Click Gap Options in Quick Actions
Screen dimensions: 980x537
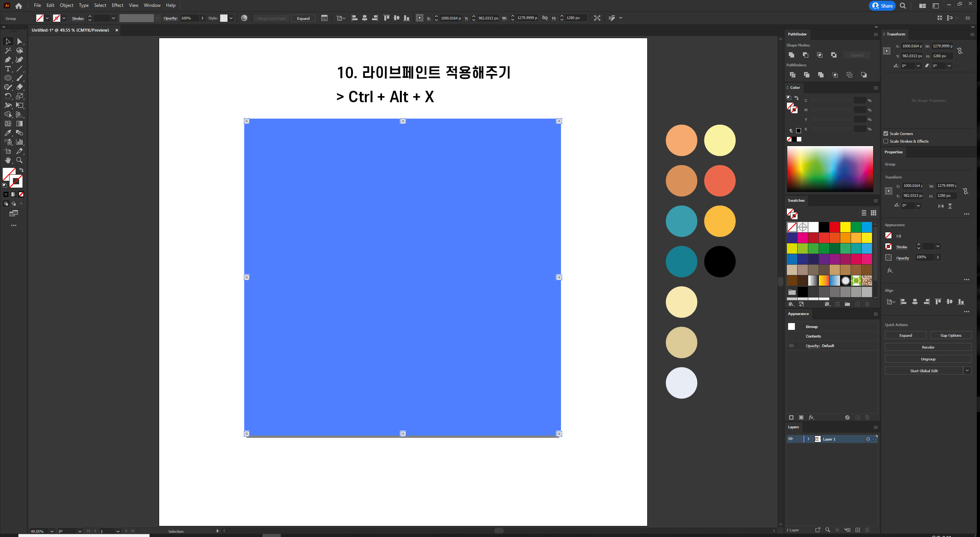[x=951, y=335]
